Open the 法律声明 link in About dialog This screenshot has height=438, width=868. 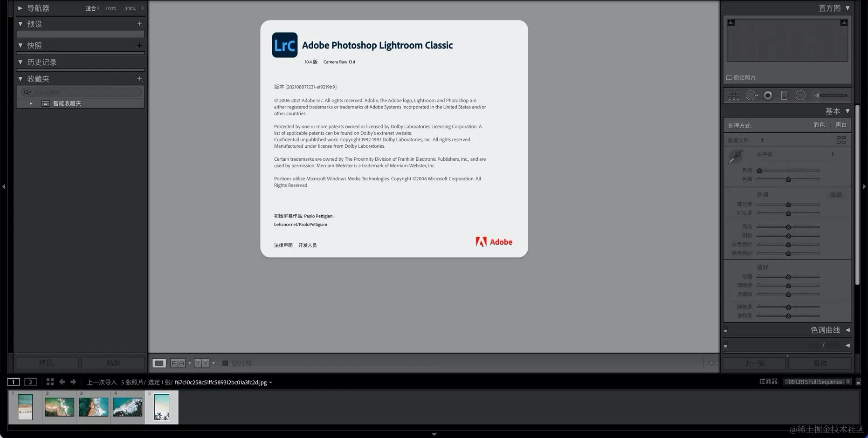[x=283, y=245]
